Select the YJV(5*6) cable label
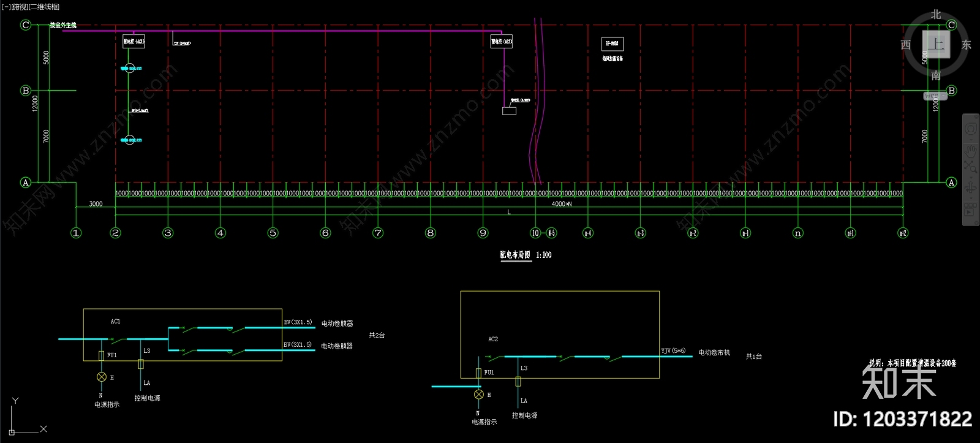This screenshot has width=980, height=443. pyautogui.click(x=673, y=351)
